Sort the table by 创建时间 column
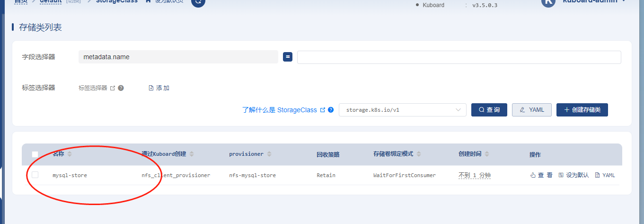The image size is (644, 224). tap(487, 154)
